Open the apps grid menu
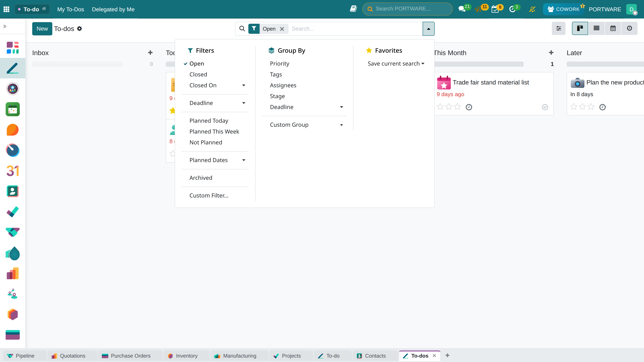Viewport: 644px width, 362px height. [6, 9]
